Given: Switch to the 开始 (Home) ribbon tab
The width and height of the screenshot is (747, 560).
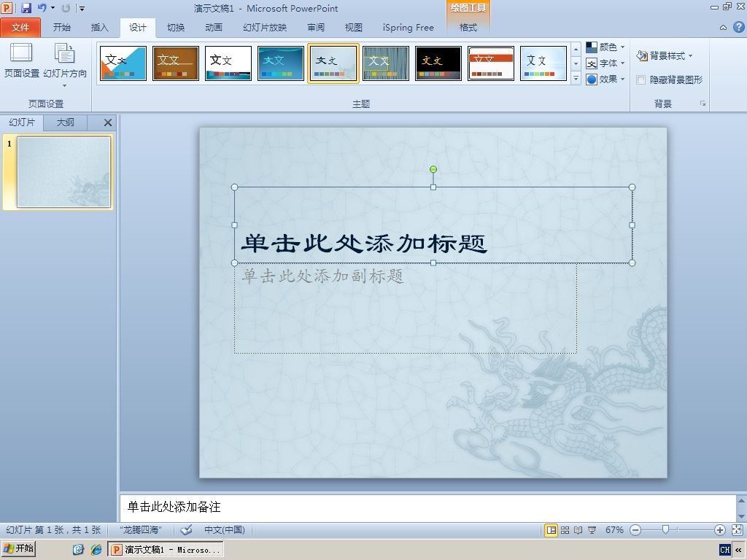Looking at the screenshot, I should click(61, 28).
